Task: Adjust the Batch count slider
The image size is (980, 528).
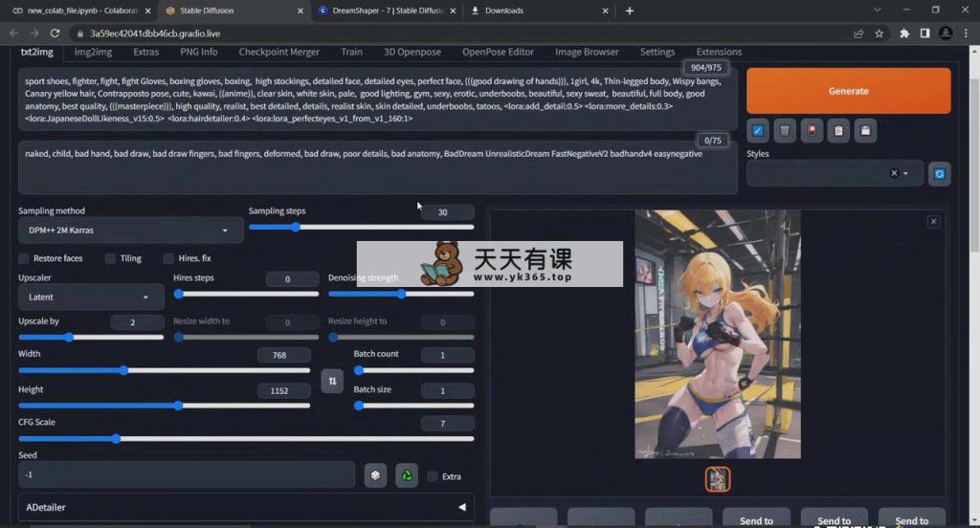Action: tap(413, 370)
